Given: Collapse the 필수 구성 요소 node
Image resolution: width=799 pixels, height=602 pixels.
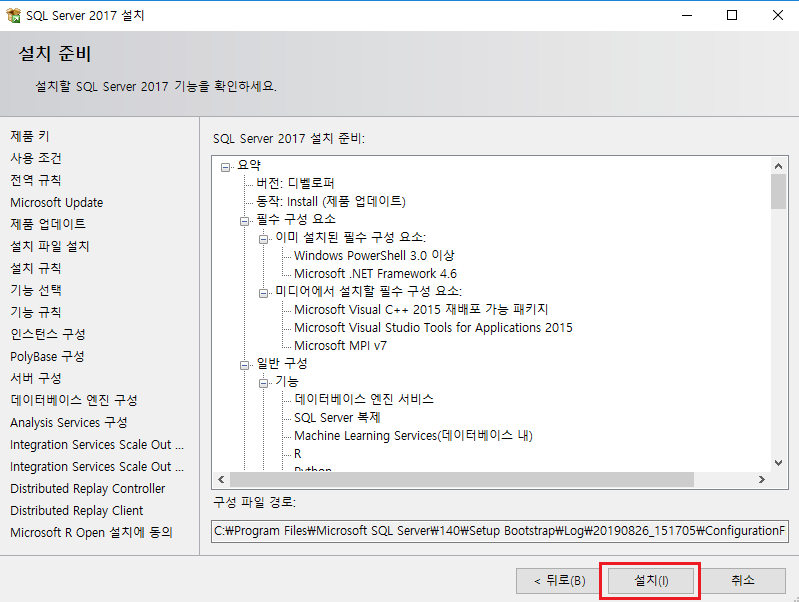Looking at the screenshot, I should 244,221.
